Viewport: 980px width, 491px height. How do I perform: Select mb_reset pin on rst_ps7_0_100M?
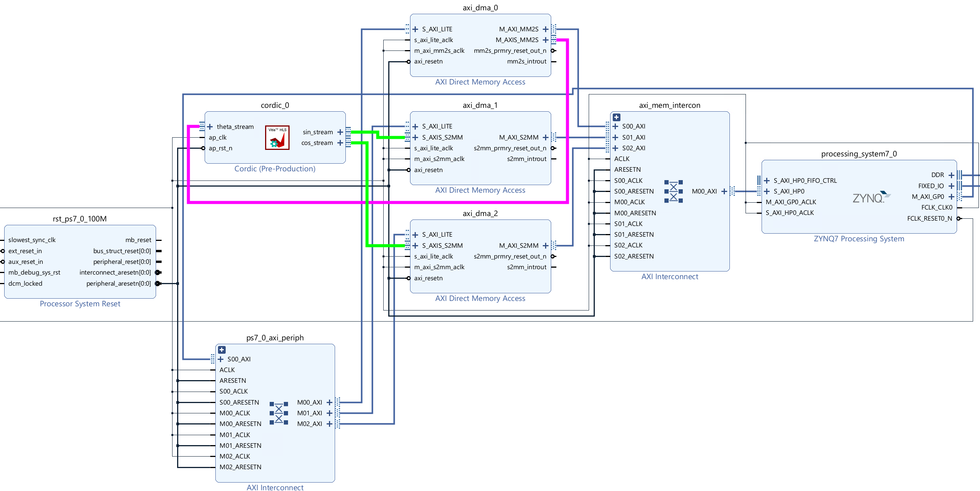[138, 240]
